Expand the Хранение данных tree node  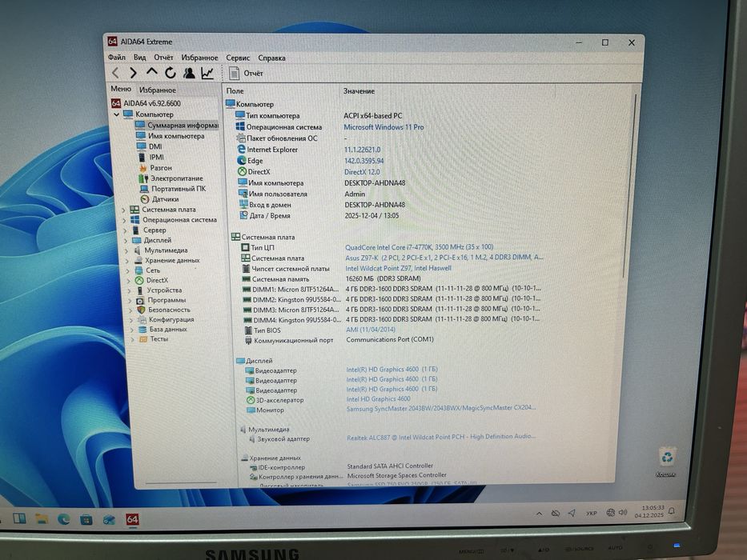click(x=127, y=261)
